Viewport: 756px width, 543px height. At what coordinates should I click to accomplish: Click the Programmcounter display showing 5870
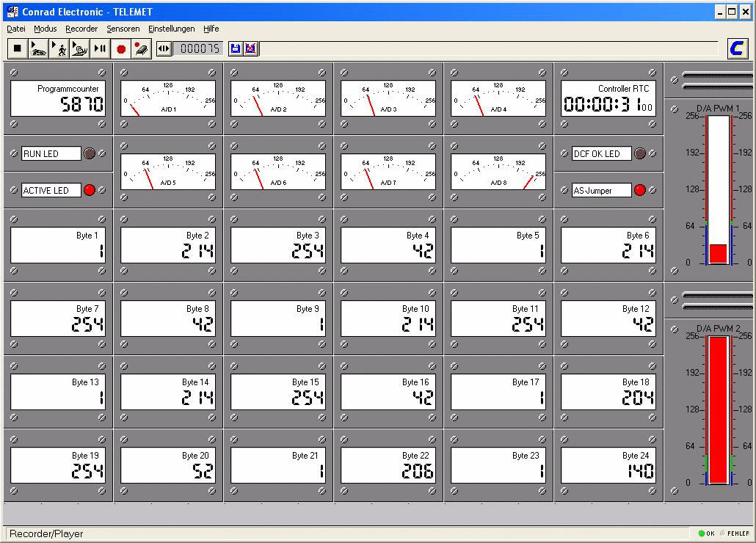pos(58,99)
